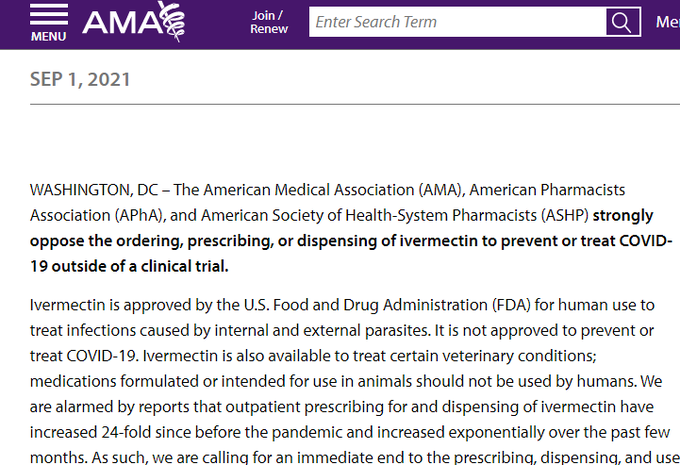The width and height of the screenshot is (680, 465).
Task: Go home via the AMA logo letters
Action: point(123,23)
